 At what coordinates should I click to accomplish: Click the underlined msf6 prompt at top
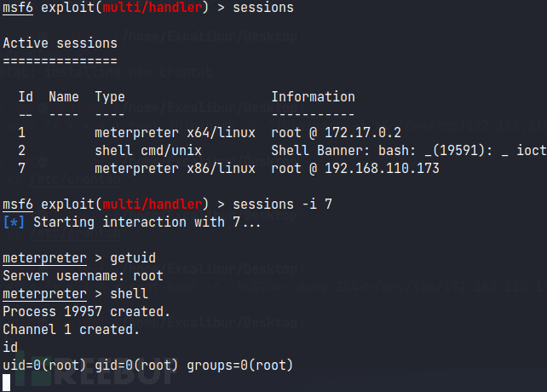18,8
